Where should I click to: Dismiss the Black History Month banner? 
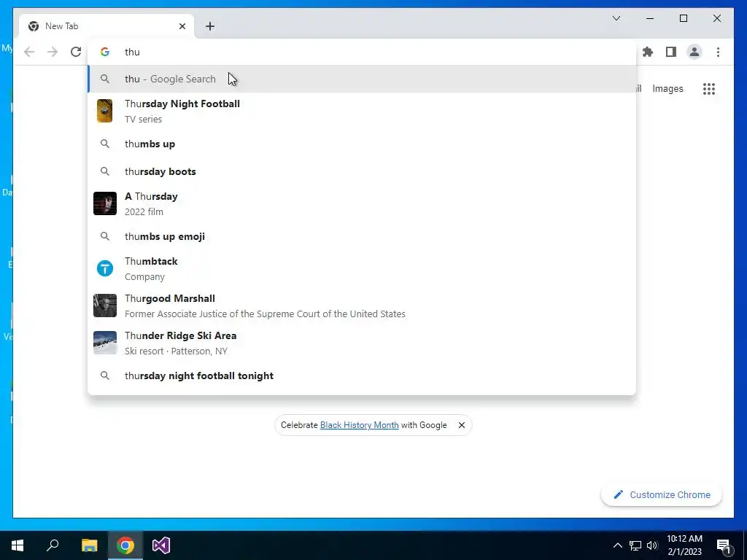pos(461,425)
